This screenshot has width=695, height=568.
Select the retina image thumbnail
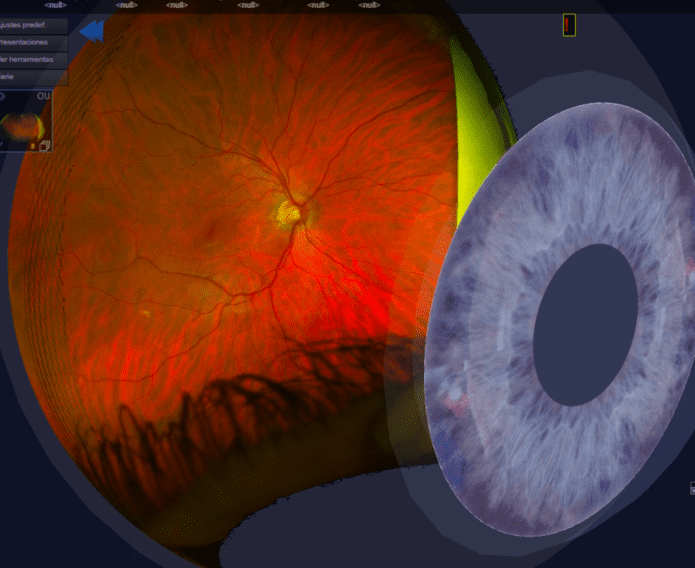point(22,126)
